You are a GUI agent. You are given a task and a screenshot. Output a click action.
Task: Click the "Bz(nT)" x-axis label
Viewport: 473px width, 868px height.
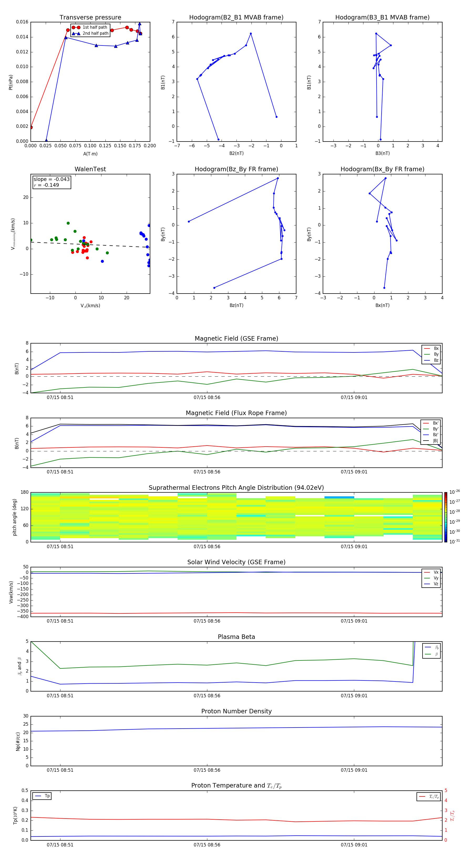pyautogui.click(x=236, y=305)
